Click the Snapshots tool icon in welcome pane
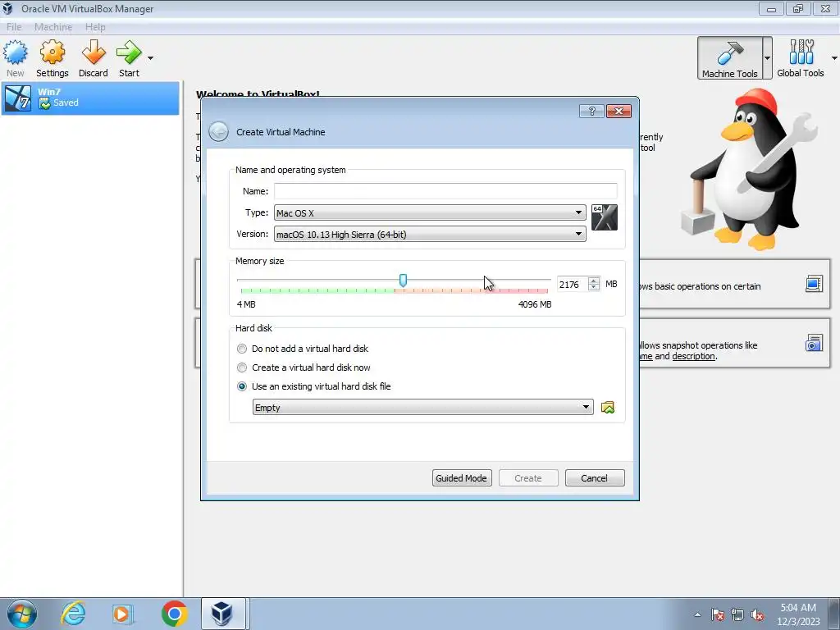Viewport: 840px width, 630px height. [814, 342]
